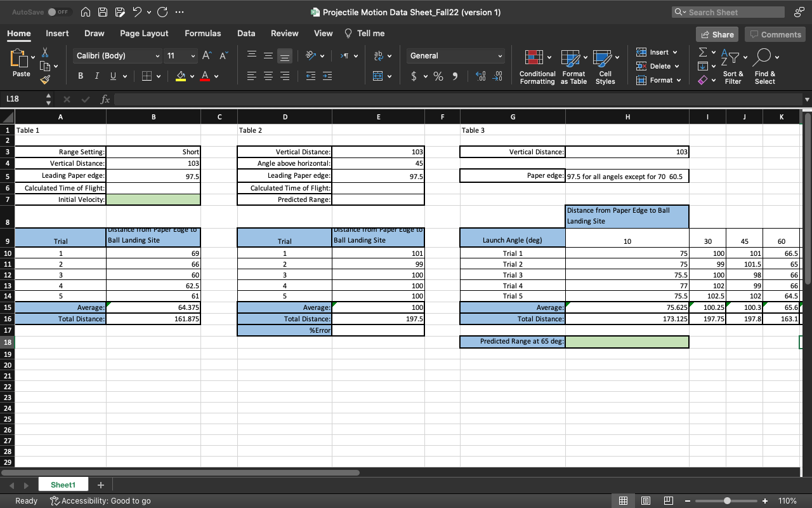Open the Formulas ribbon tab
This screenshot has height=508, width=812.
203,33
